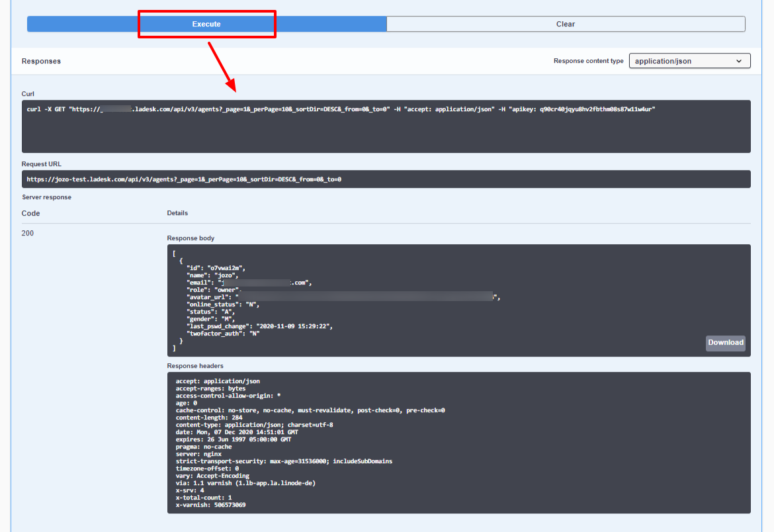
Task: Click the Details column header
Action: [177, 213]
